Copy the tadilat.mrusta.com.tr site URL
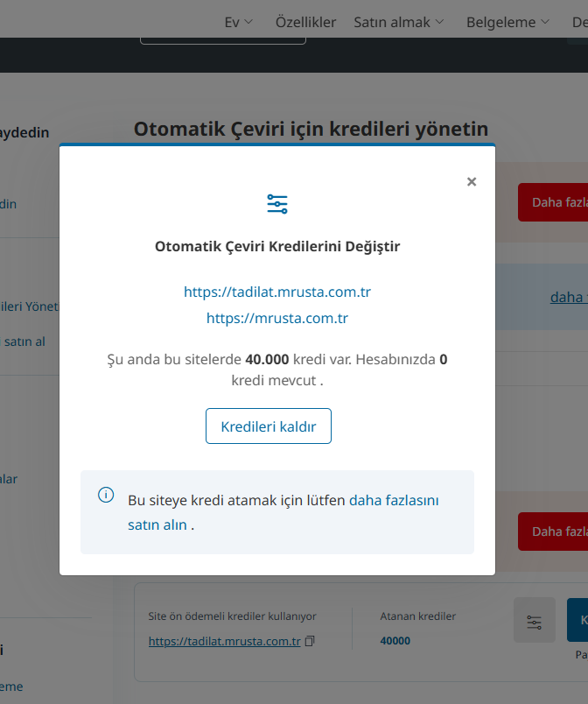 310,641
